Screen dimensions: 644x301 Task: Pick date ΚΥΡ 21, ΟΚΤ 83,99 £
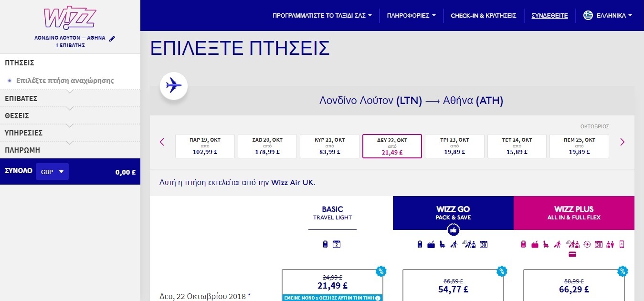pos(329,146)
